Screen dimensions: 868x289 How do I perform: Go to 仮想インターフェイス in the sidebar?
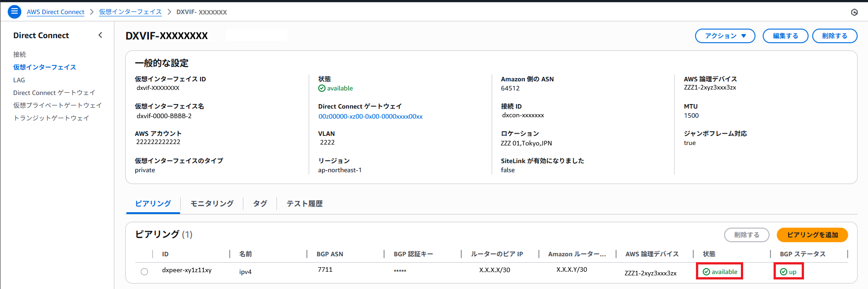[44, 67]
